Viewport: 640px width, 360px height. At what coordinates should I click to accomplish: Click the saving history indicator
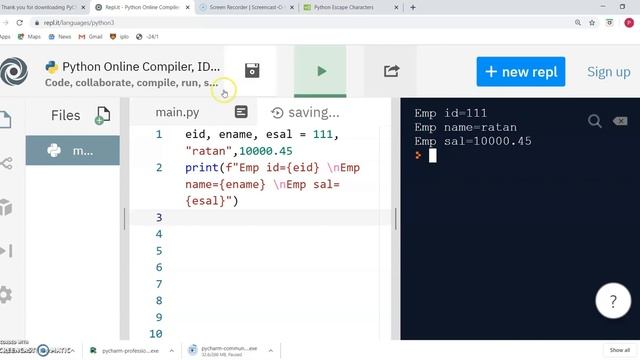coord(305,112)
